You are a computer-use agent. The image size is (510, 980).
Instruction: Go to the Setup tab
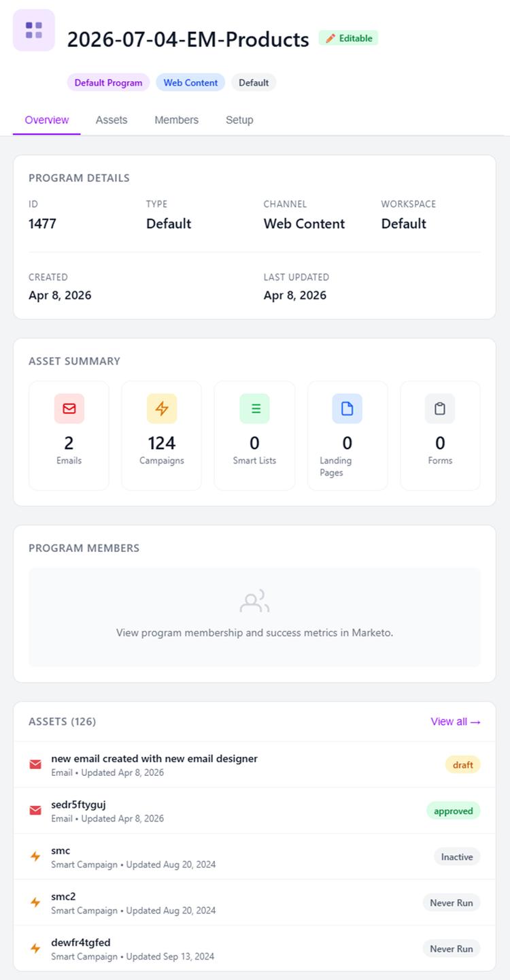(x=239, y=120)
